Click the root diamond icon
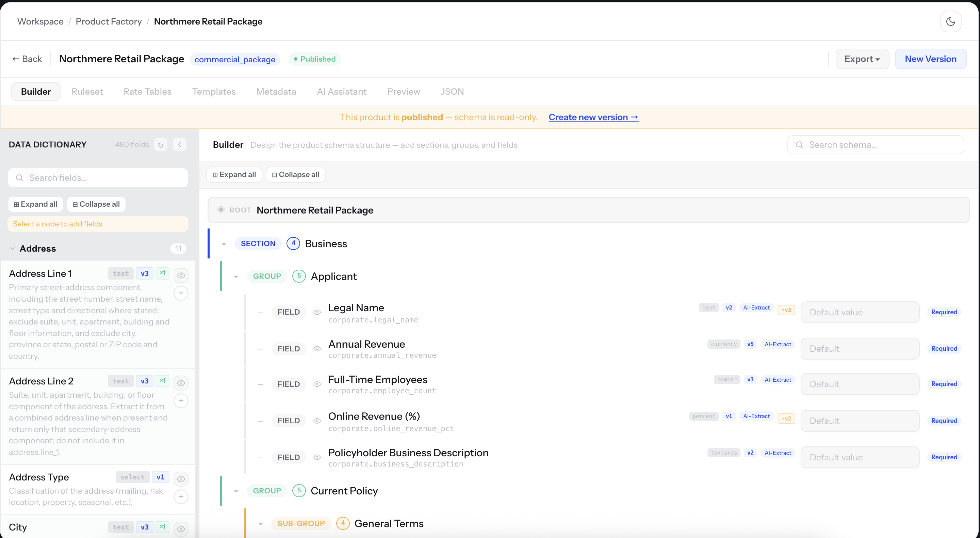The width and height of the screenshot is (980, 538). pyautogui.click(x=220, y=210)
